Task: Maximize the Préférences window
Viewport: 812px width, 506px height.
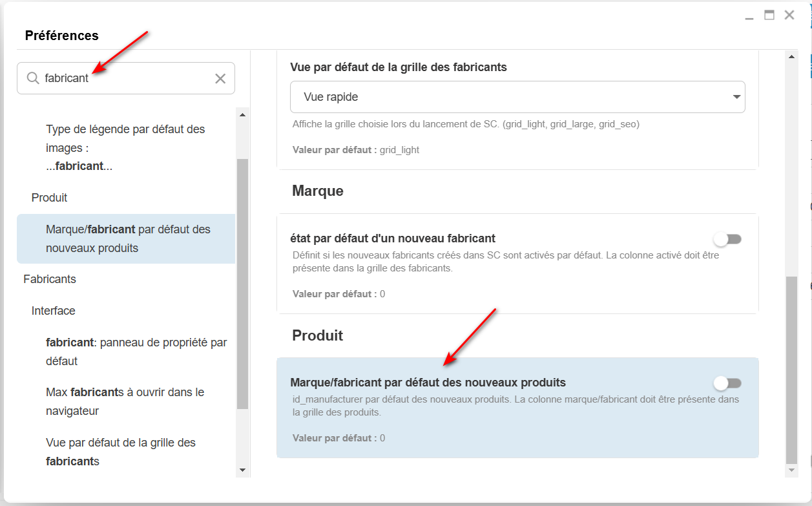Action: [769, 15]
